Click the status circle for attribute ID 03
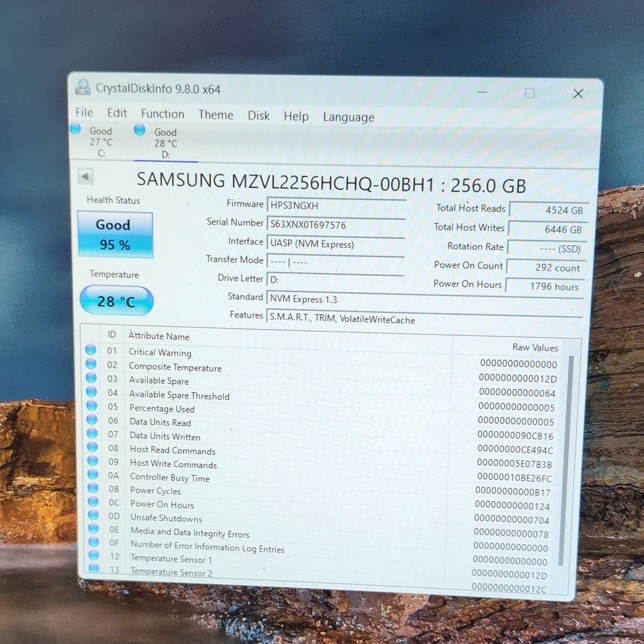 [x=91, y=378]
